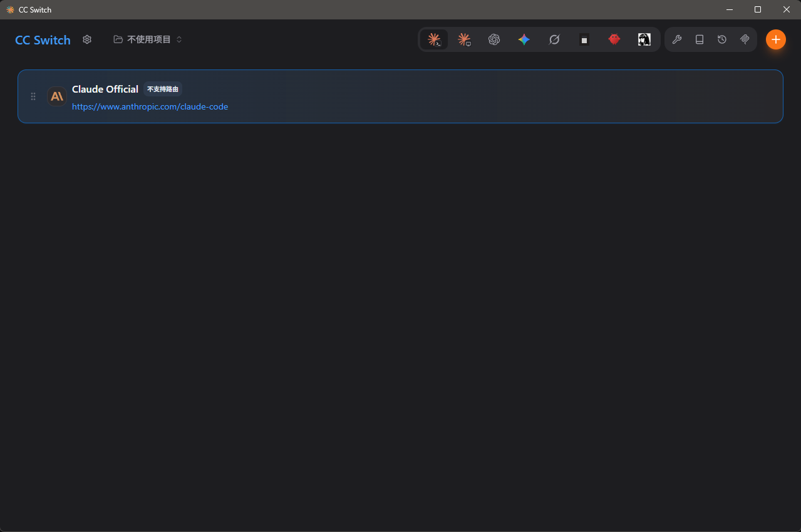The image size is (801, 532).
Task: Open the anthropic.com/claude-code link
Action: 150,106
